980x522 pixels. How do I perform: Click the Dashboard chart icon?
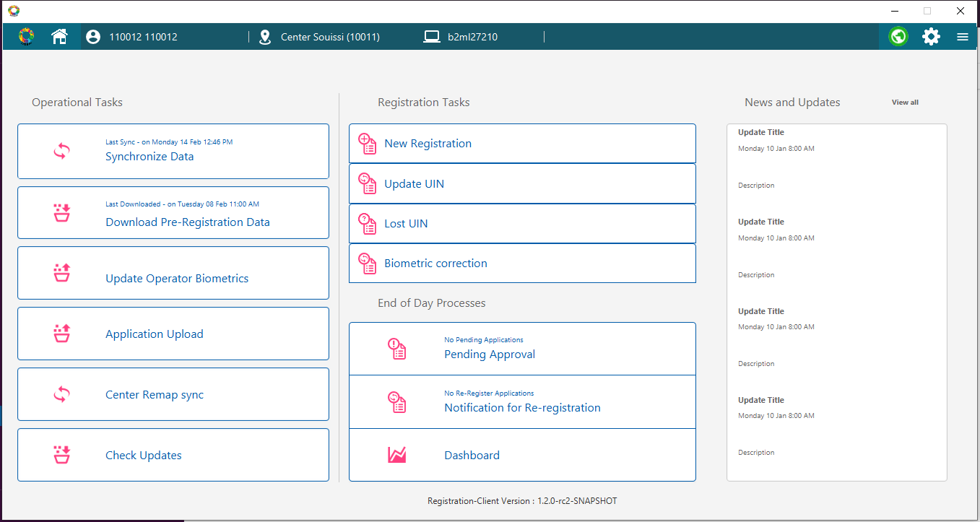396,455
